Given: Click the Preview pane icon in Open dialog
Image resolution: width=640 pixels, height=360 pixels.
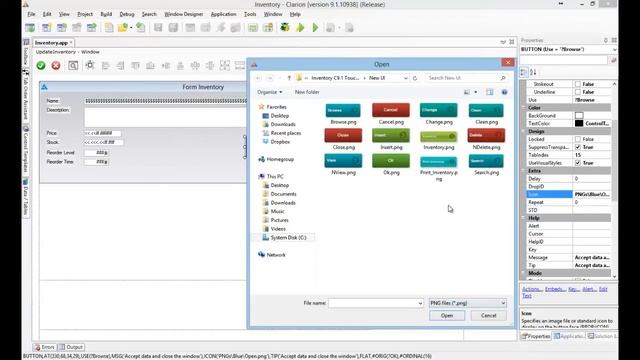Looking at the screenshot, I should (x=490, y=92).
